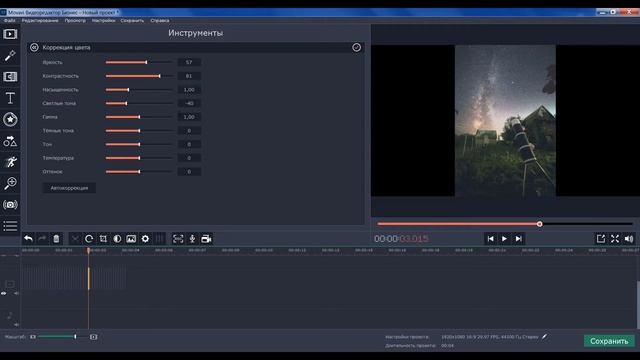Viewport: 640px width, 360px height.
Task: Open the transition wizard picture icon
Action: pyautogui.click(x=131, y=239)
